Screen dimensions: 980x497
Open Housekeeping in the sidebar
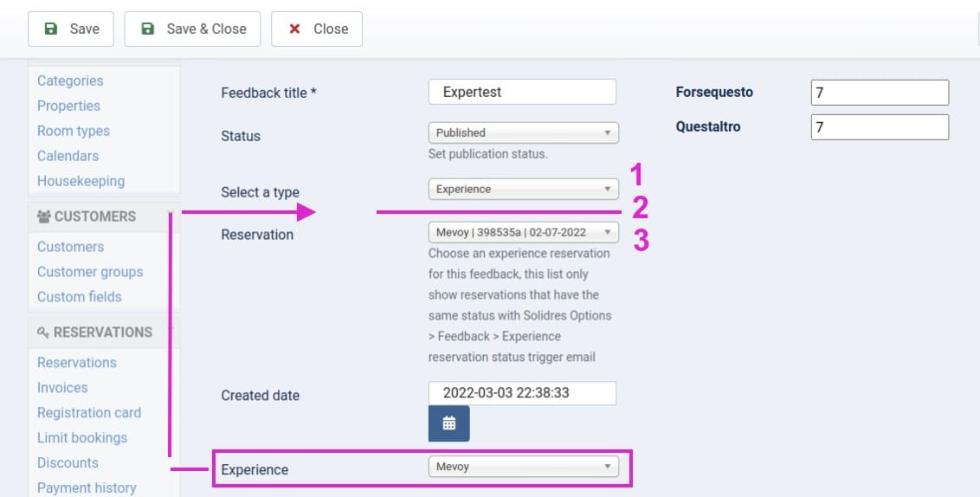81,181
